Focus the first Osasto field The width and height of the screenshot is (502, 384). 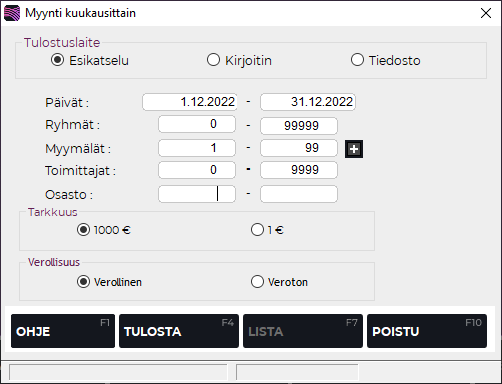click(197, 194)
